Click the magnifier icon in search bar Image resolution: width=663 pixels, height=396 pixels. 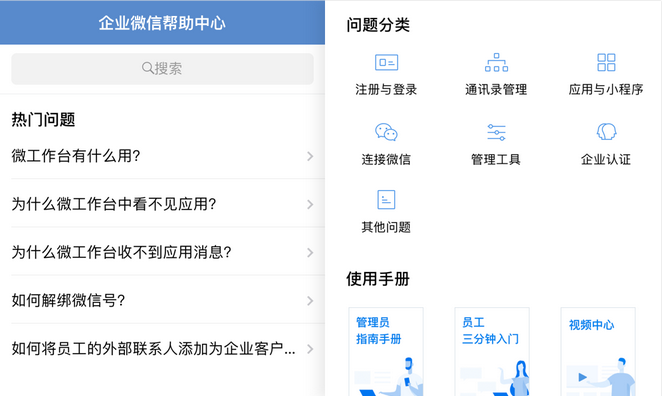pyautogui.click(x=147, y=68)
